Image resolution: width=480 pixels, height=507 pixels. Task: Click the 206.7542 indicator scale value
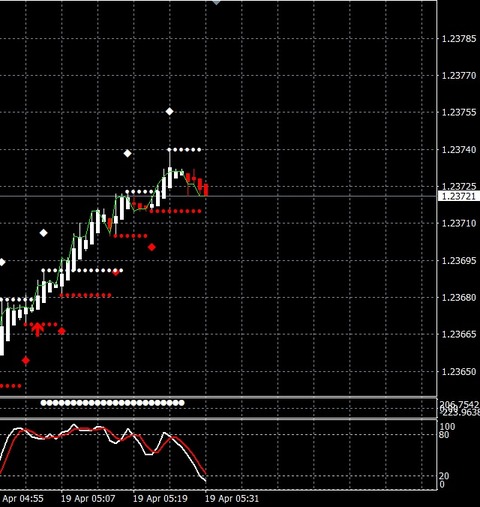pyautogui.click(x=460, y=404)
